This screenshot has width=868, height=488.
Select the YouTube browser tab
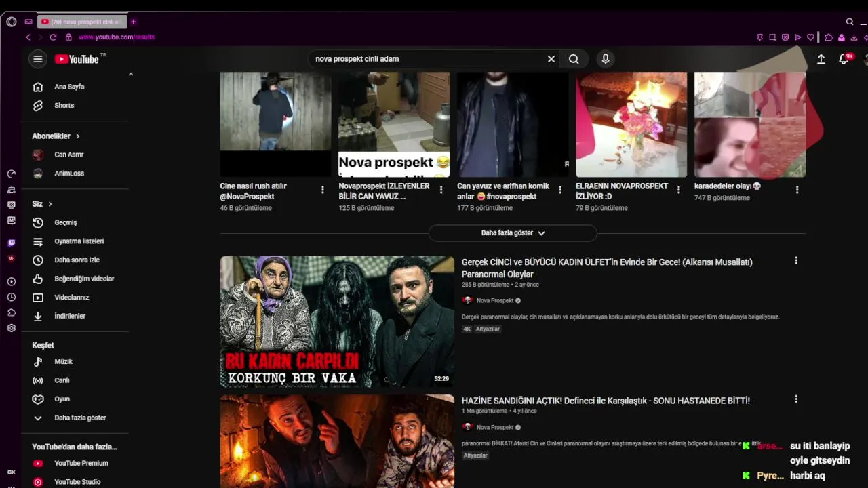(82, 22)
